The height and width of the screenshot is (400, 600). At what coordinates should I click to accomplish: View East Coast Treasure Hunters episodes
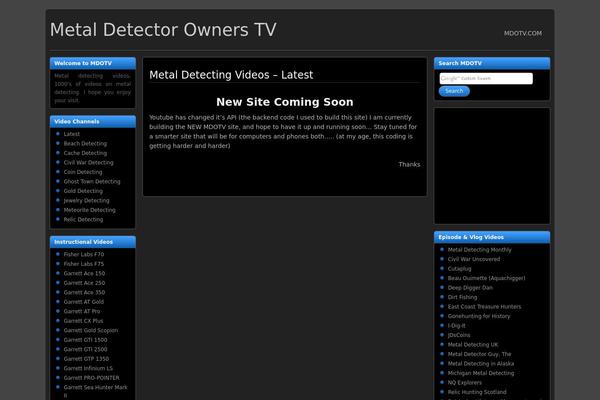pyautogui.click(x=484, y=307)
